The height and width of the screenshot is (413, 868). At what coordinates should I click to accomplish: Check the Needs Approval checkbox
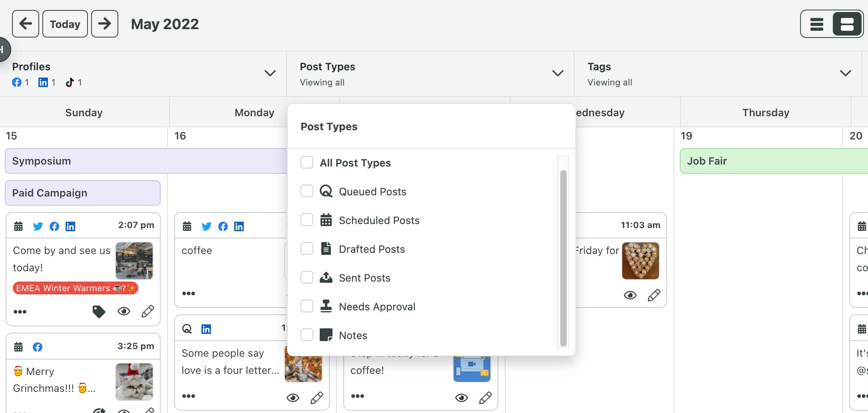(307, 306)
